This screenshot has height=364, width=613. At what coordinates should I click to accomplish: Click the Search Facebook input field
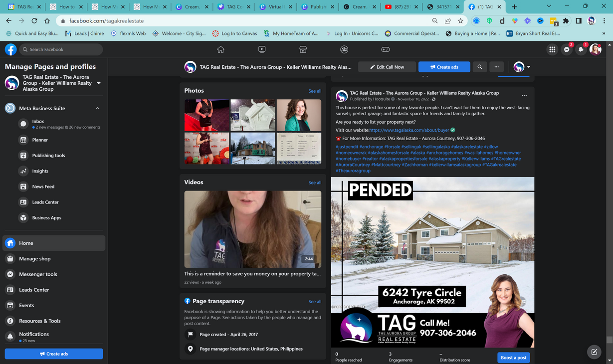pos(61,49)
